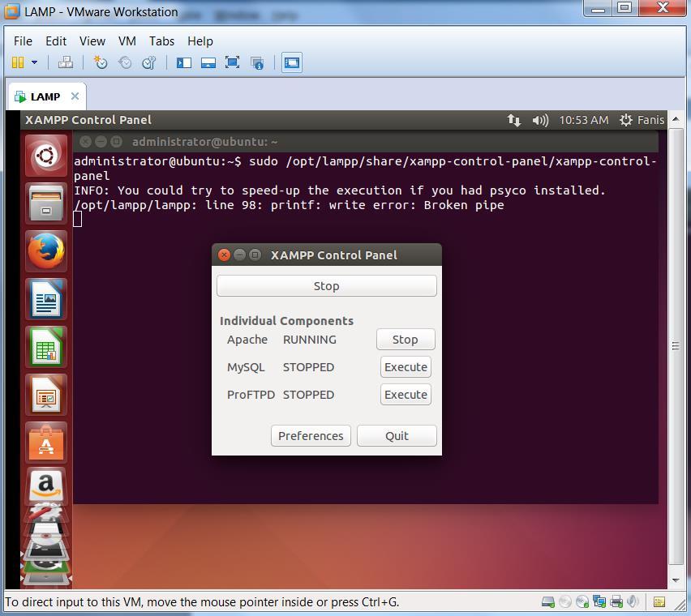Maximize the XAMPP Control Panel dialog

tap(255, 255)
